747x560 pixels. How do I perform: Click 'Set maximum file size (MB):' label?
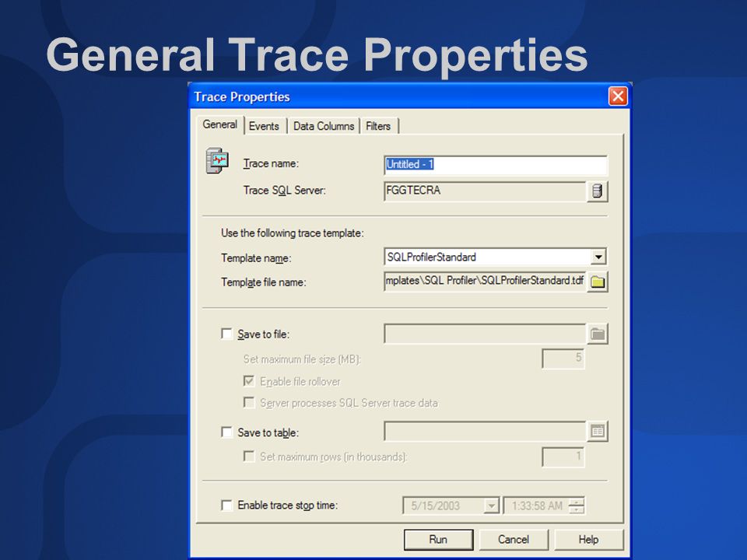click(302, 359)
